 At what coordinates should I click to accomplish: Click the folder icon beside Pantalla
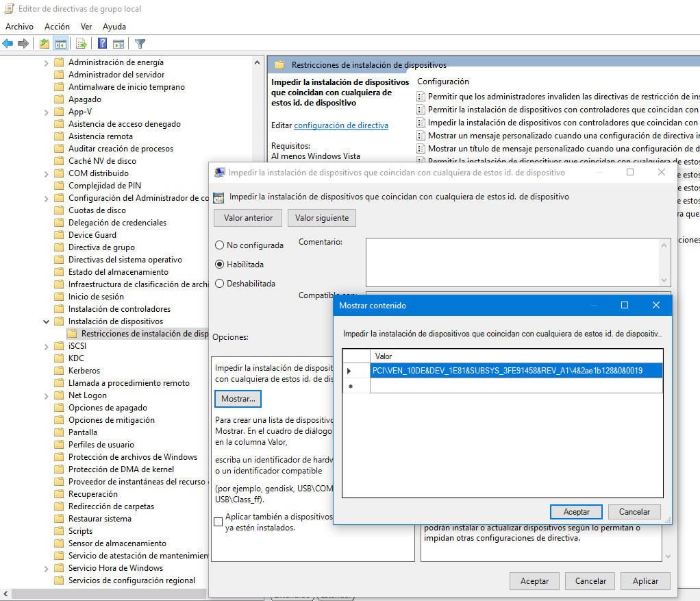click(x=59, y=432)
